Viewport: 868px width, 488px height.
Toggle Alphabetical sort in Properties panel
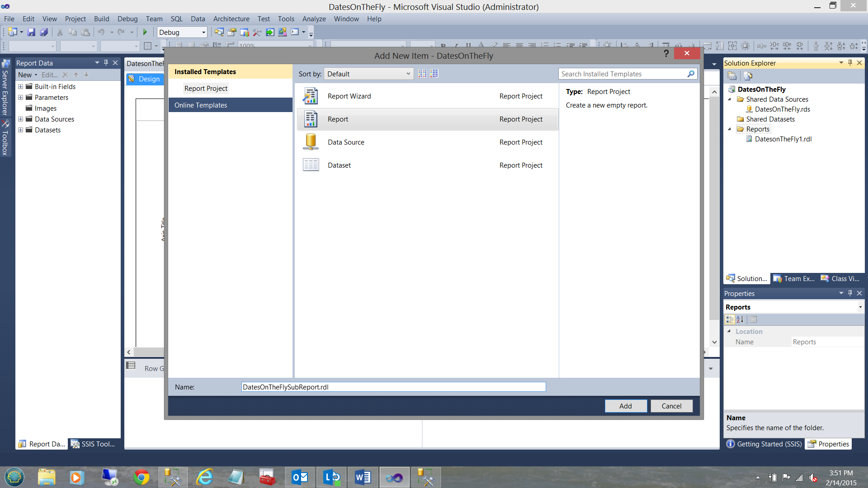(x=740, y=319)
